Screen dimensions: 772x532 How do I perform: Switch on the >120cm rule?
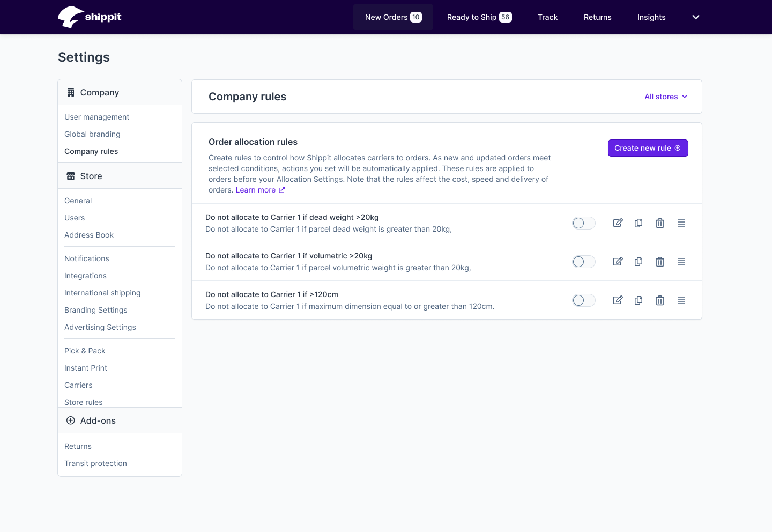coord(584,300)
